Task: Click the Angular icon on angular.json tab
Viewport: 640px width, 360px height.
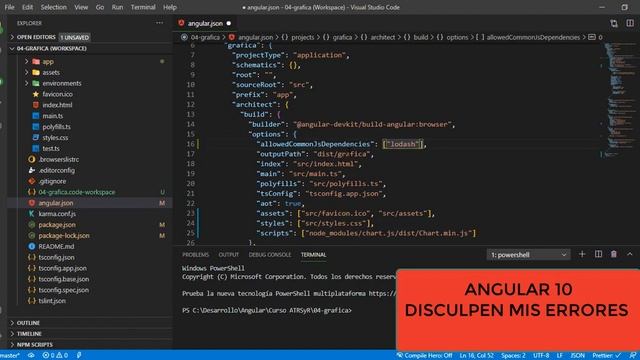Action: [x=181, y=23]
